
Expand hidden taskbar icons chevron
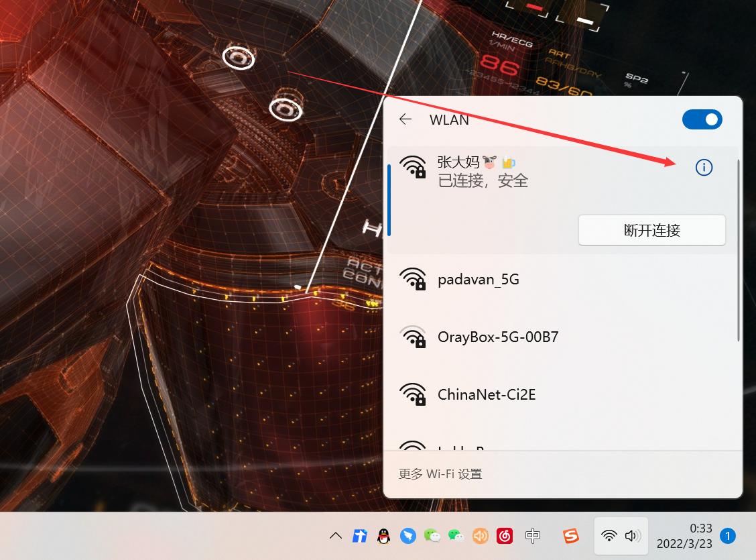click(x=335, y=535)
